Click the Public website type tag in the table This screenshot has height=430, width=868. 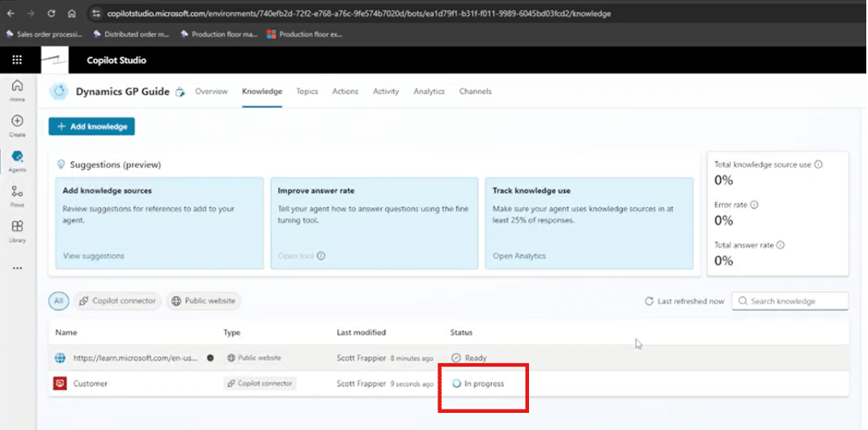[x=254, y=358]
